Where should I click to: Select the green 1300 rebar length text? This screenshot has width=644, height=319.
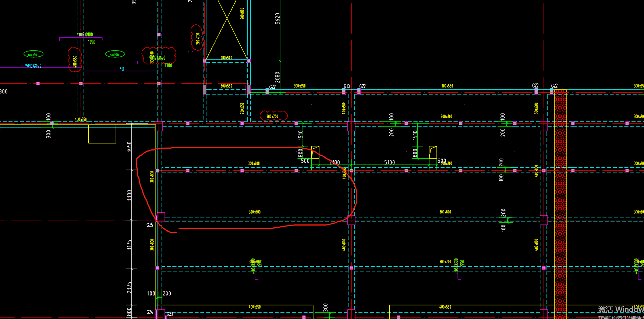coord(168,65)
